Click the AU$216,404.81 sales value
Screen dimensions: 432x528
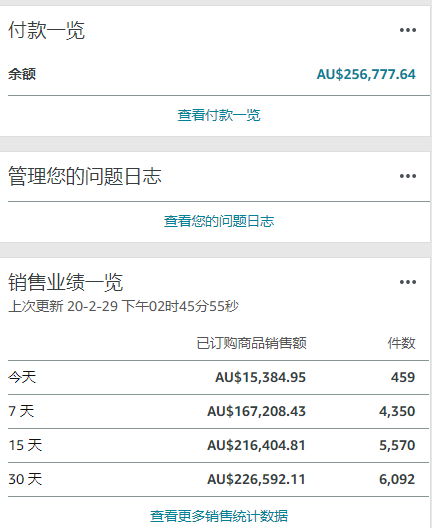click(256, 445)
